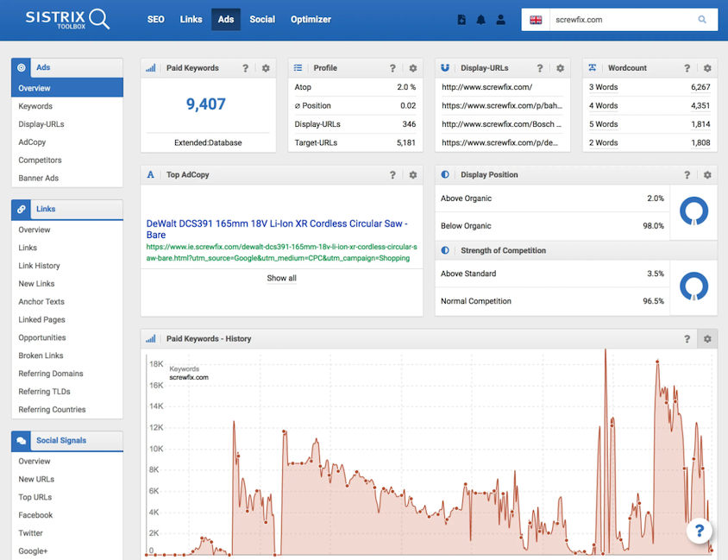Click help icon on Top AdCopy panel

point(393,175)
